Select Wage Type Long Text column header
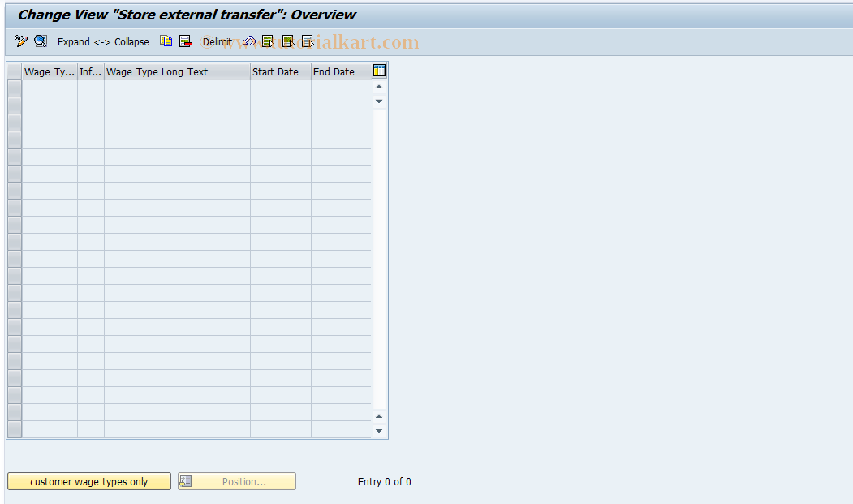The width and height of the screenshot is (853, 504). click(178, 72)
